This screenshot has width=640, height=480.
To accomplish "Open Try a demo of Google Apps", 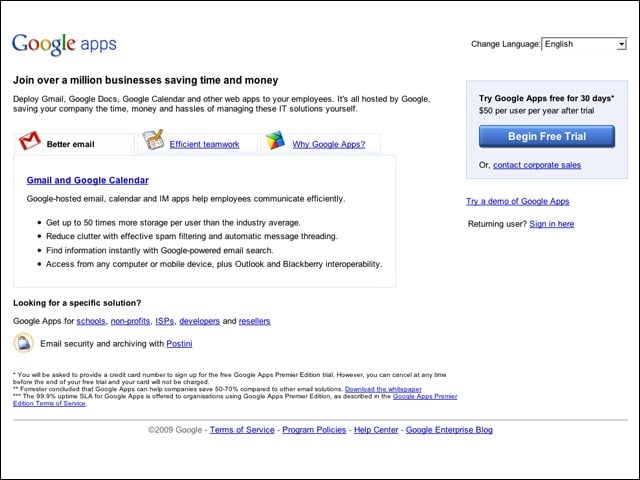I will coord(518,201).
